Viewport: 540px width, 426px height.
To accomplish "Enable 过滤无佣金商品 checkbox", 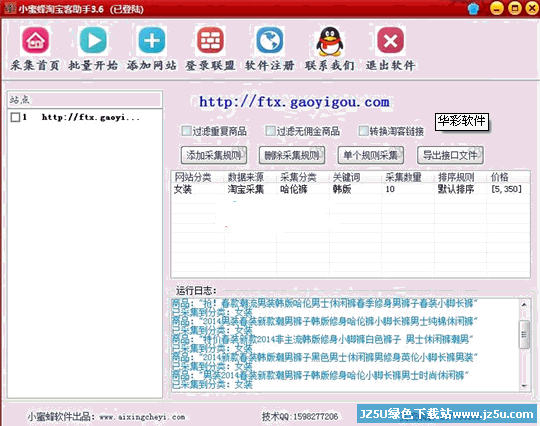I will pyautogui.click(x=270, y=131).
